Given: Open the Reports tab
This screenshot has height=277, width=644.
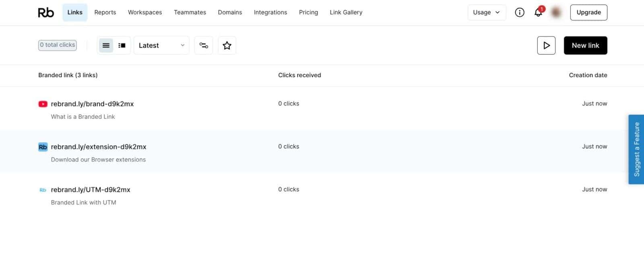Looking at the screenshot, I should coord(105,12).
